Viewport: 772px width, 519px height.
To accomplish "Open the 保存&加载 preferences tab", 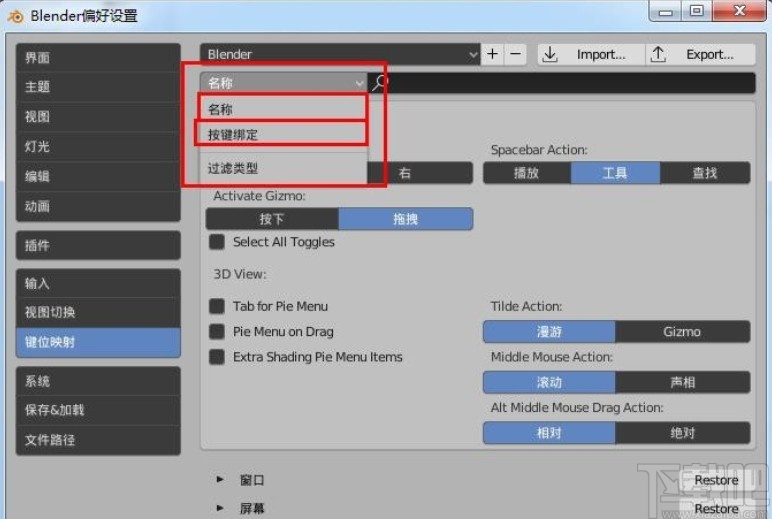I will (x=98, y=410).
